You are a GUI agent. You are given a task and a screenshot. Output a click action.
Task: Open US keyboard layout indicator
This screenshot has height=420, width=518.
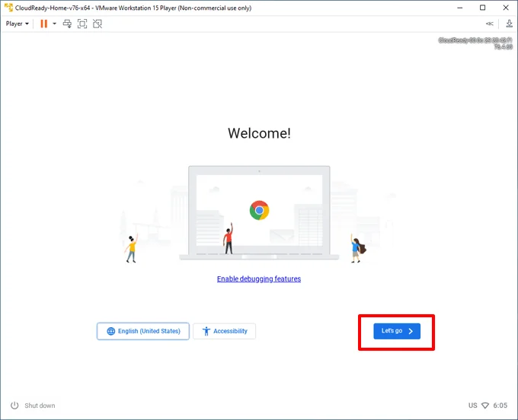coord(472,406)
